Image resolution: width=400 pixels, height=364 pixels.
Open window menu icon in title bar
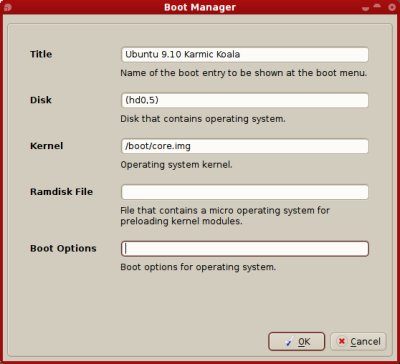pos(7,7)
